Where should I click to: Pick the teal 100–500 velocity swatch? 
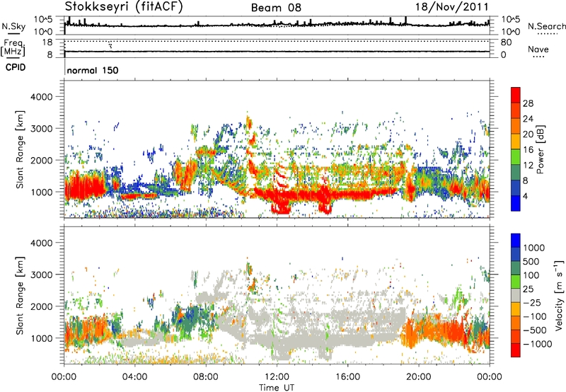coord(516,268)
